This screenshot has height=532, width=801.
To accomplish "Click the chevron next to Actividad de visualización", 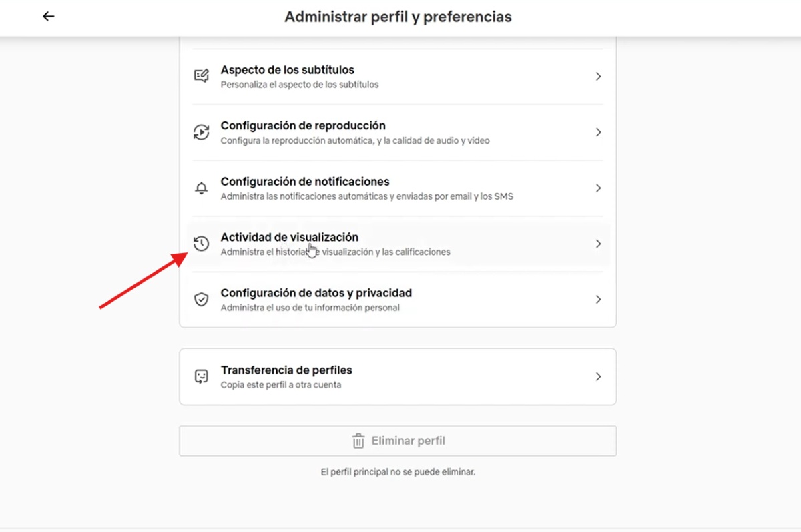I will point(598,243).
